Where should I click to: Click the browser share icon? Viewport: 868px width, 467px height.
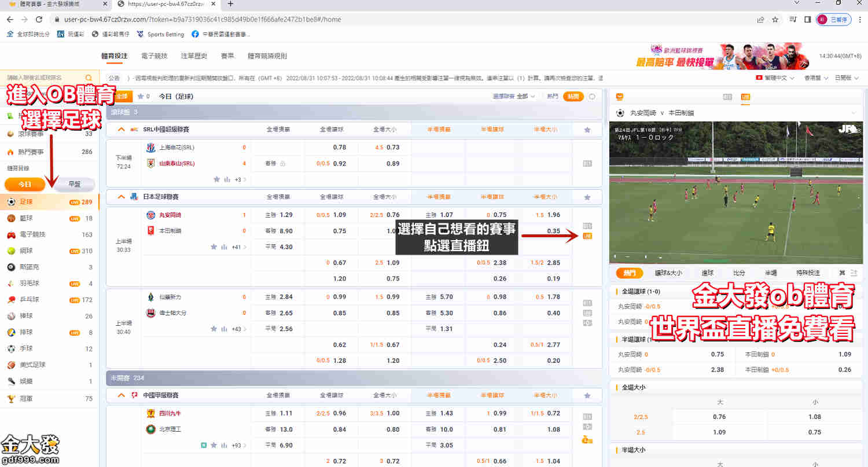click(x=760, y=19)
